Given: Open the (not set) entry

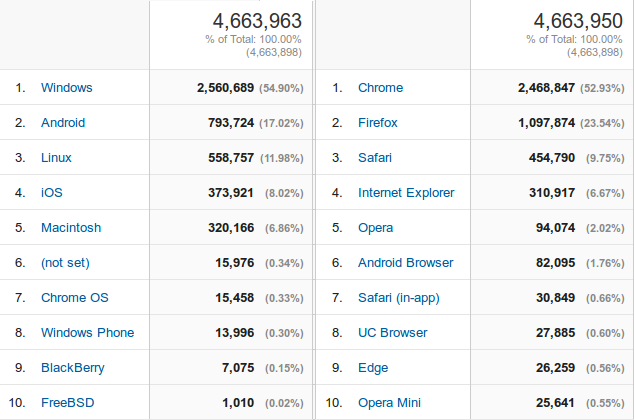Looking at the screenshot, I should coord(66,263).
